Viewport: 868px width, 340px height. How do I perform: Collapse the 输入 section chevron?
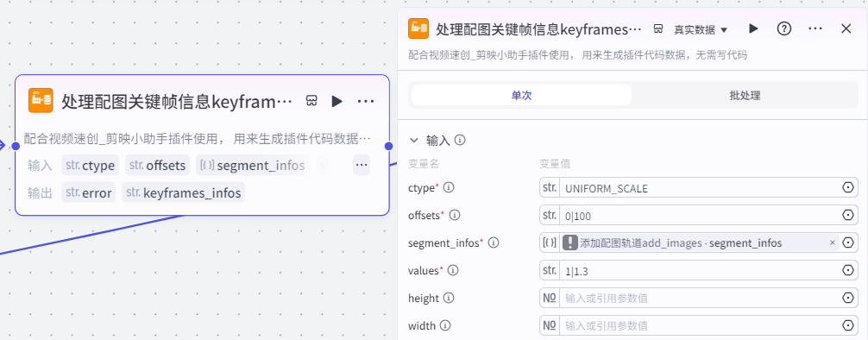pyautogui.click(x=413, y=140)
